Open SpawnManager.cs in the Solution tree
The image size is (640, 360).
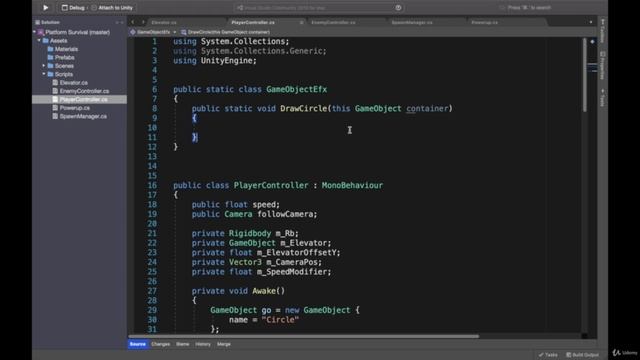(83, 116)
